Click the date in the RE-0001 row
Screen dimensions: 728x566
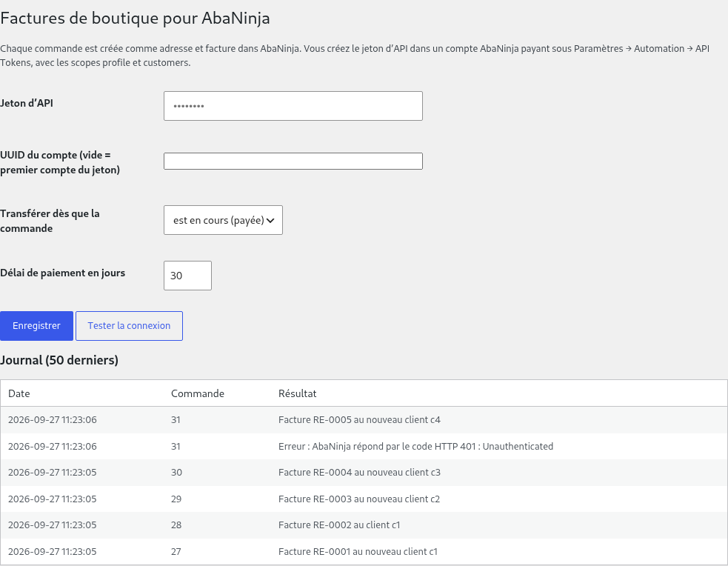point(53,552)
